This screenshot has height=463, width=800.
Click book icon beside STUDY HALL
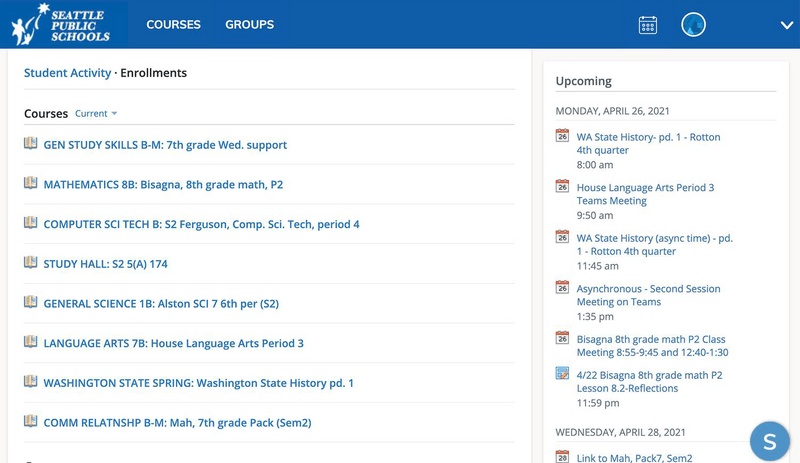[31, 262]
